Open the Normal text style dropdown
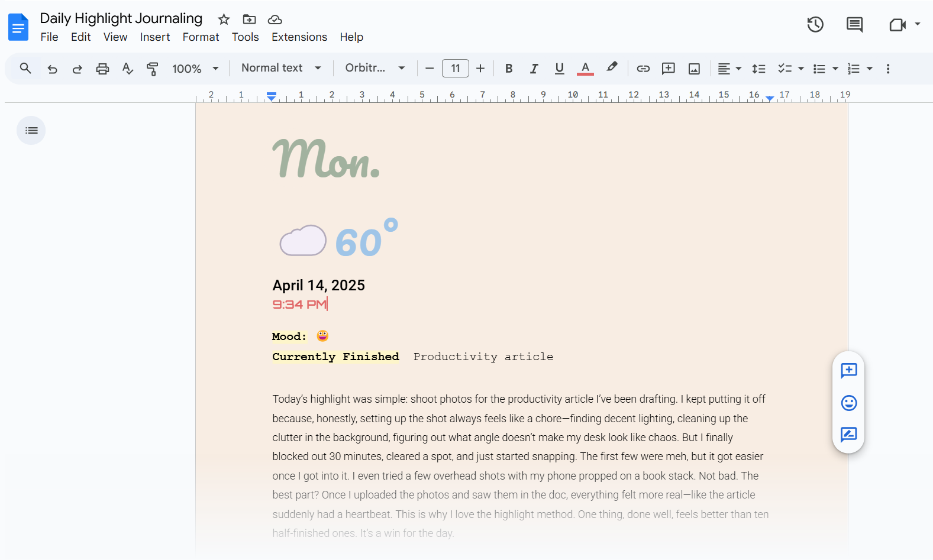The width and height of the screenshot is (933, 560). 281,68
